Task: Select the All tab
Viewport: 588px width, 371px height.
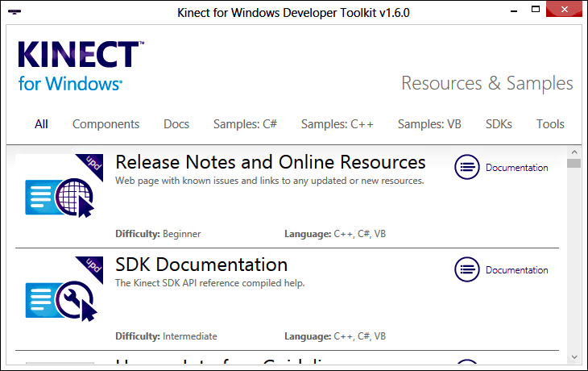Action: [x=41, y=124]
